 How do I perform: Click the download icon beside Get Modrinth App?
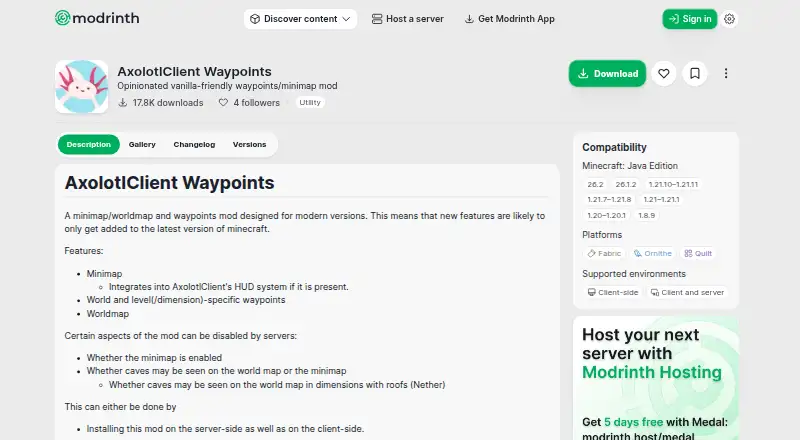pyautogui.click(x=469, y=19)
